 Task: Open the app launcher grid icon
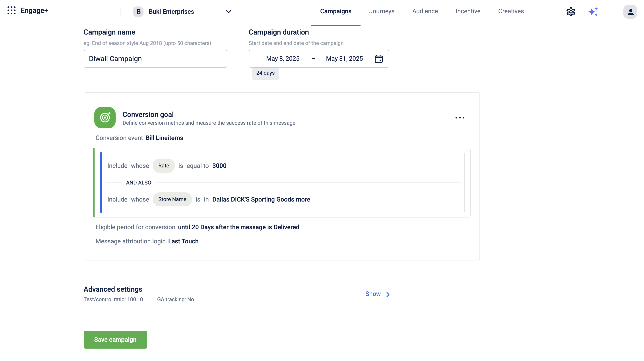click(12, 10)
